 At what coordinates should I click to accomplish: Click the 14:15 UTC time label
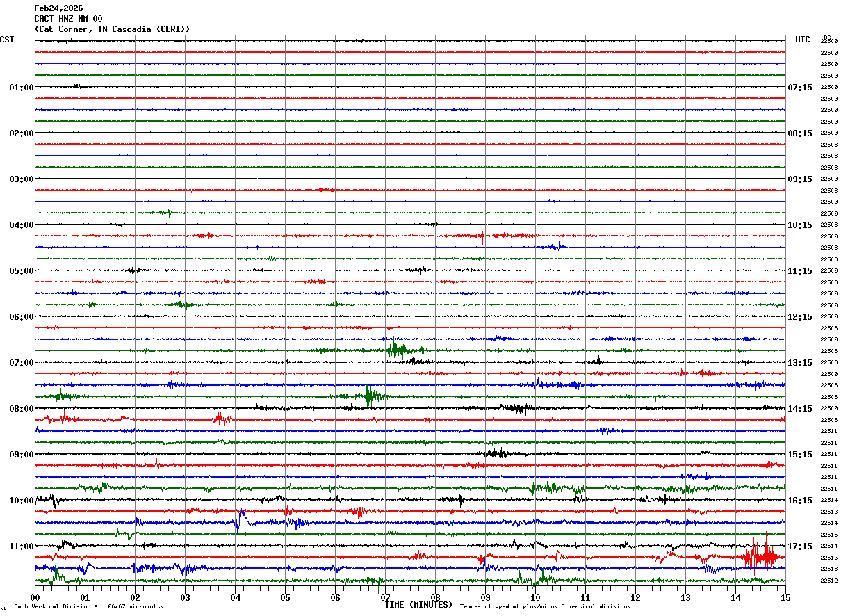800,409
